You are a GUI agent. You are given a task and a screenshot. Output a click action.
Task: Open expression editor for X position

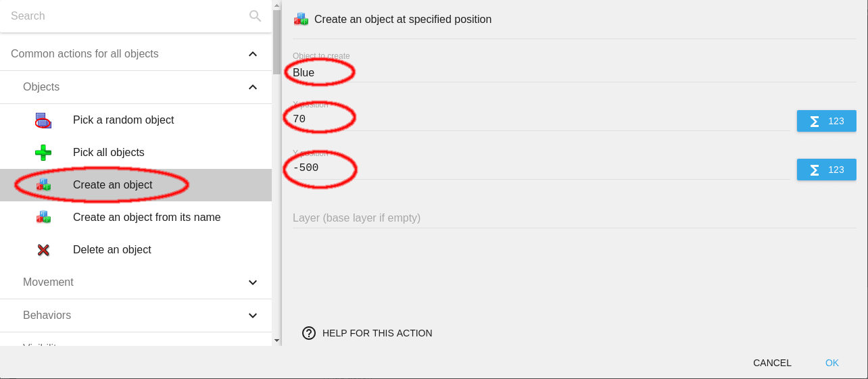[826, 121]
